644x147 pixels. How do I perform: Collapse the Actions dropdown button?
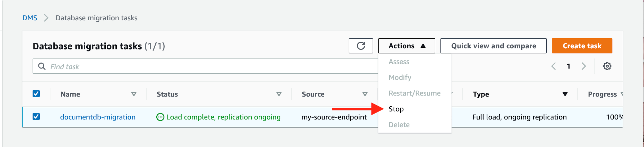406,46
